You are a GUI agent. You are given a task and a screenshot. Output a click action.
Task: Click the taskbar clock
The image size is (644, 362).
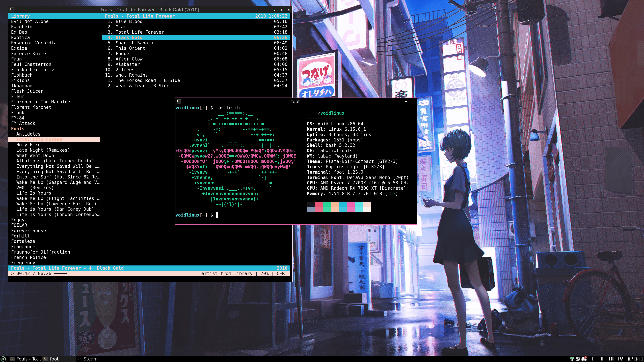pyautogui.click(x=635, y=359)
